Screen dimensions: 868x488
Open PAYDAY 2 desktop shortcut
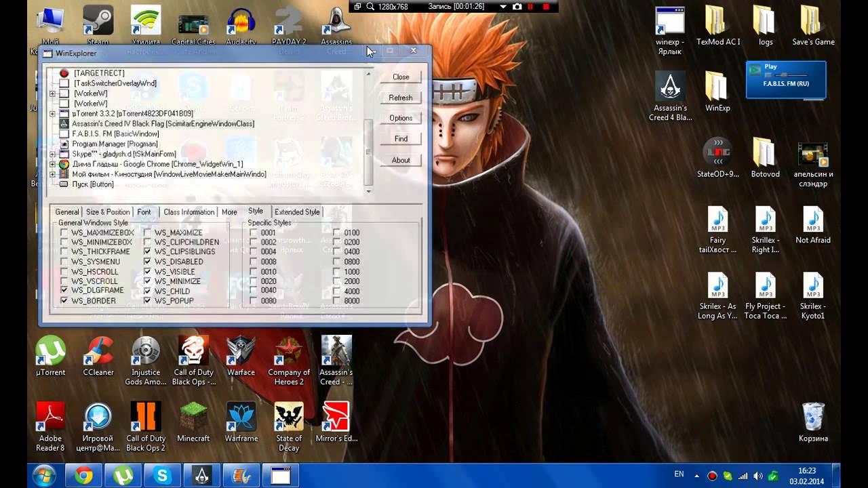[x=288, y=24]
